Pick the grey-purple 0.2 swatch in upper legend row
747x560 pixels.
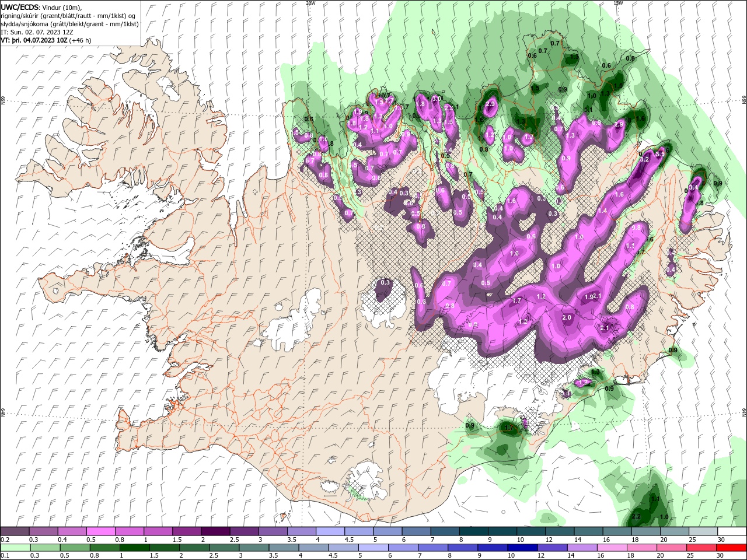(x=15, y=531)
